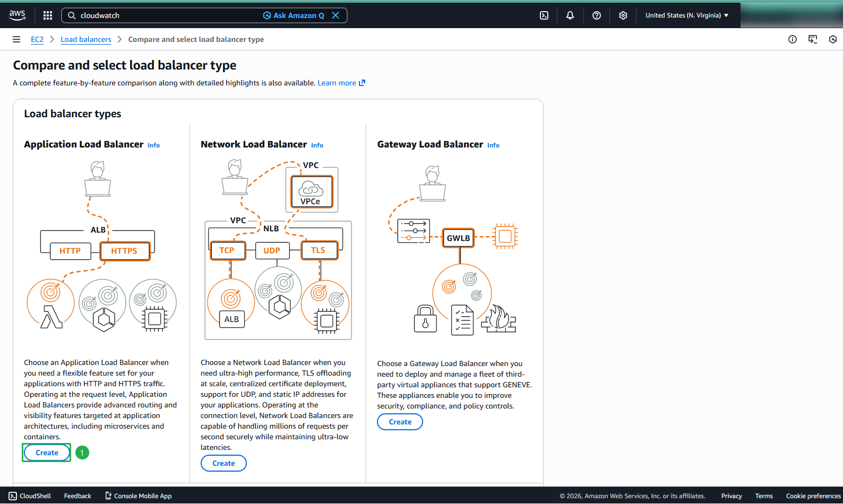This screenshot has width=843, height=504.
Task: Create a Gateway Load Balancer
Action: 400,422
